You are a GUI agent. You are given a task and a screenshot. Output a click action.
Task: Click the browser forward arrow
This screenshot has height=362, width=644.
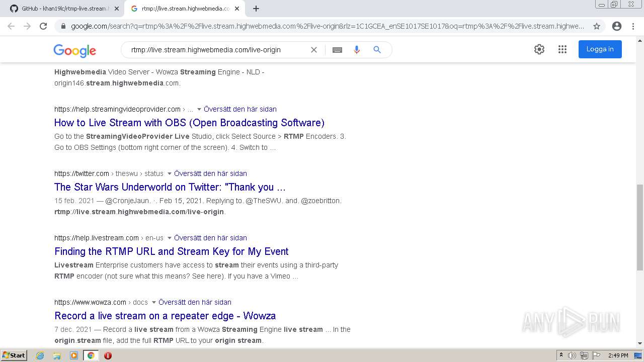tap(27, 26)
